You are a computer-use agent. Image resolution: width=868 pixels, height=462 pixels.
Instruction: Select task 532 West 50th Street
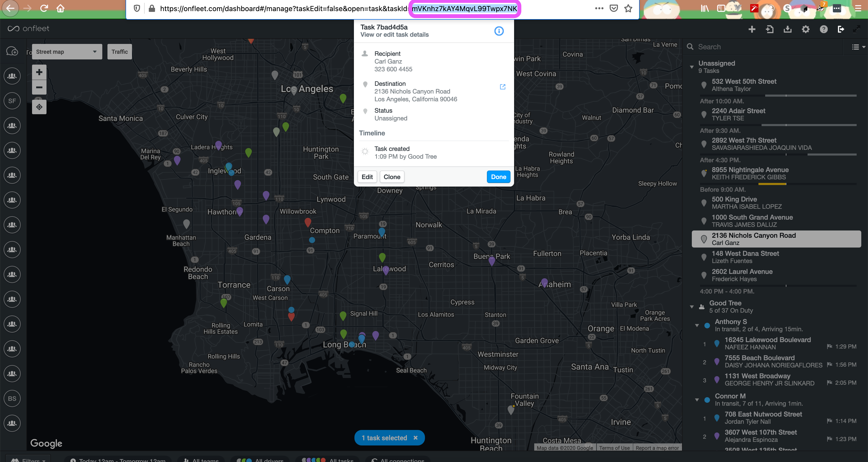point(776,85)
